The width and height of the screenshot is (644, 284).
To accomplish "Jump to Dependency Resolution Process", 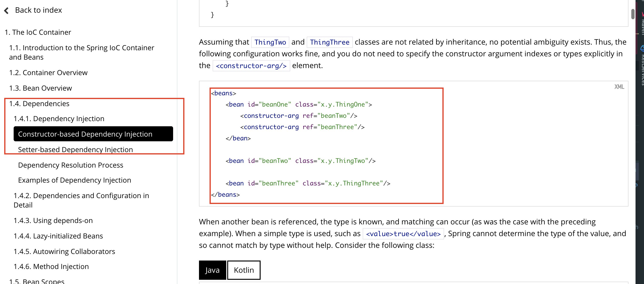I will [x=71, y=165].
